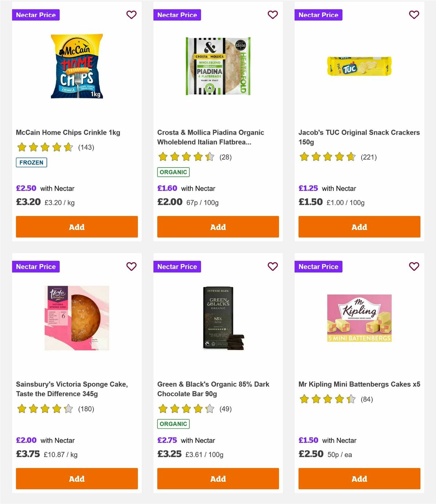
Task: Click the FROZEN tag under McCain Home Chips
Action: (31, 162)
